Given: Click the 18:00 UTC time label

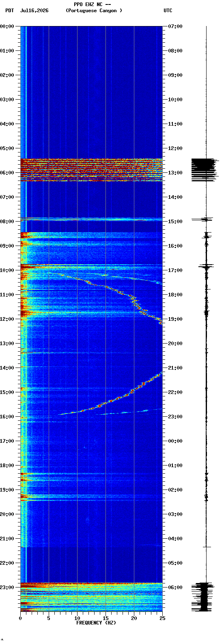Looking at the screenshot, I should coord(175,295).
